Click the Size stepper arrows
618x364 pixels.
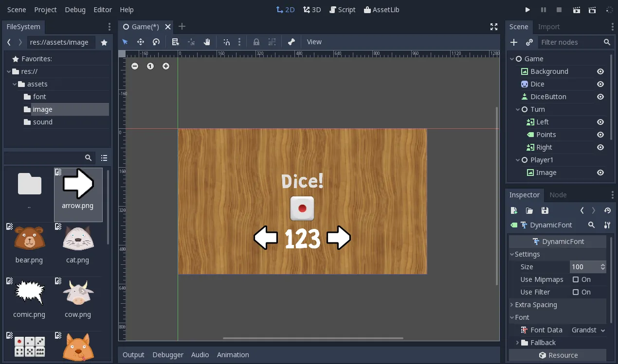click(x=603, y=267)
